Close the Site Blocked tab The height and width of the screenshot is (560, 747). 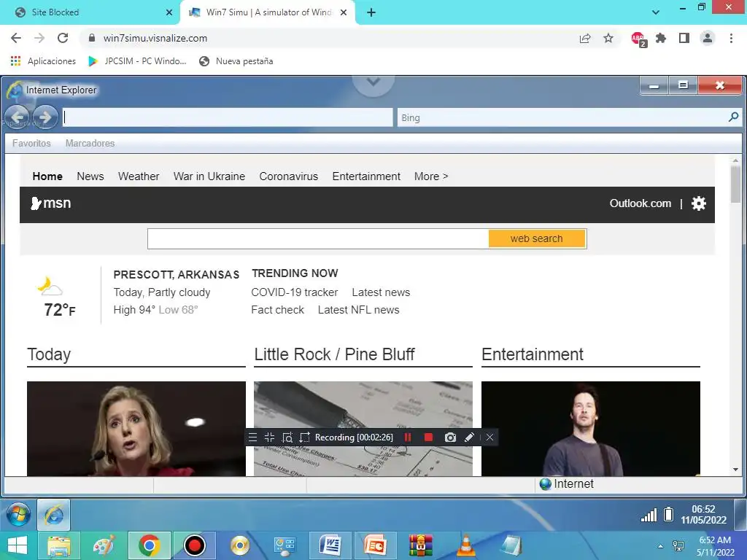(x=169, y=12)
